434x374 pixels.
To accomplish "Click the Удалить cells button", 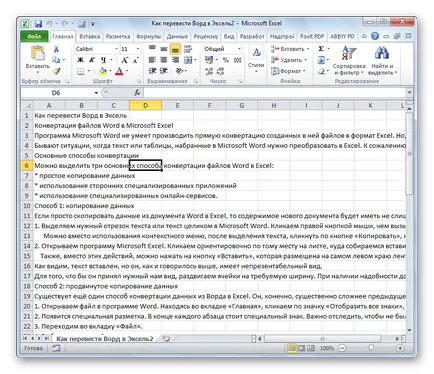I will click(x=288, y=60).
